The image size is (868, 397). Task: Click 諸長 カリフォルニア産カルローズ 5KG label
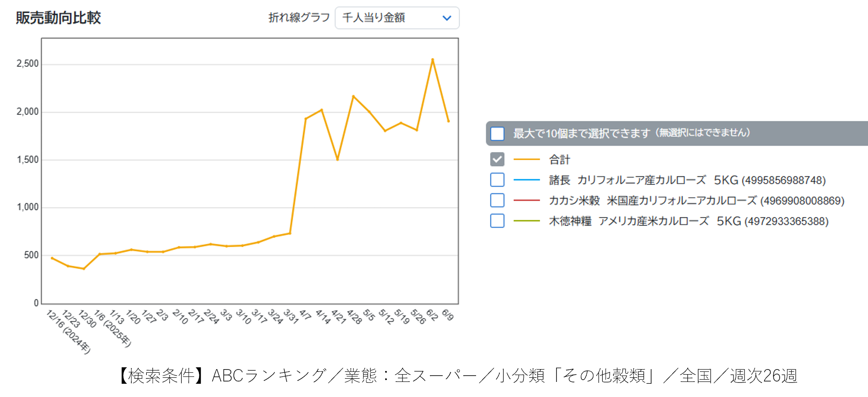(x=687, y=180)
